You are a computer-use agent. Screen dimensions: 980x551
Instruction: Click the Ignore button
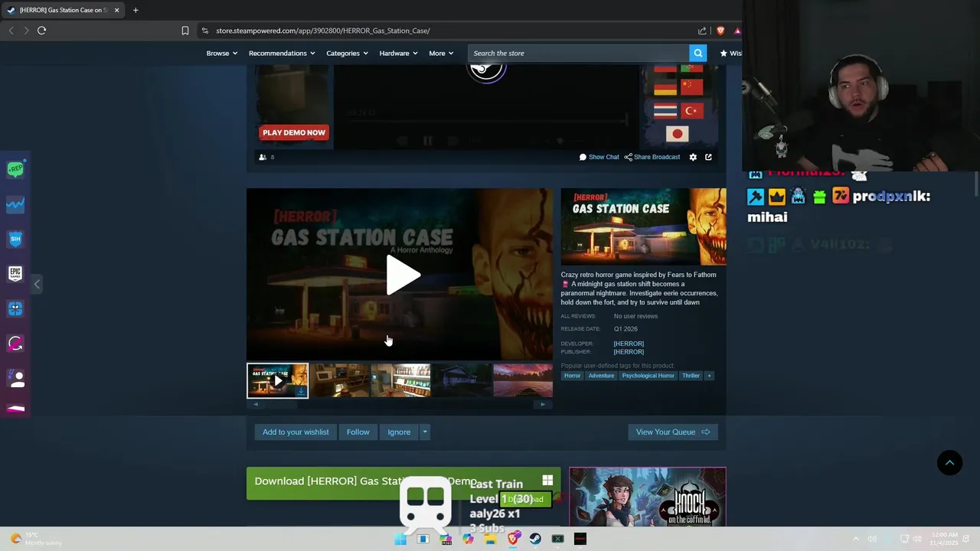[399, 432]
